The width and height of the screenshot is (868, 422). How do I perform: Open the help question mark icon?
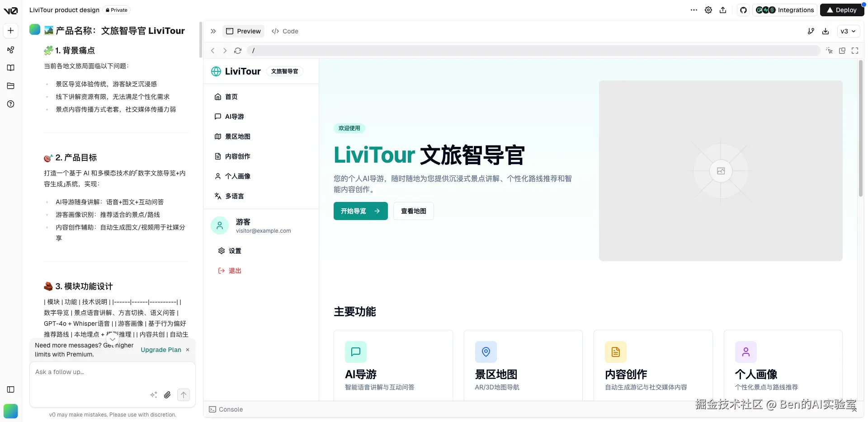point(11,104)
